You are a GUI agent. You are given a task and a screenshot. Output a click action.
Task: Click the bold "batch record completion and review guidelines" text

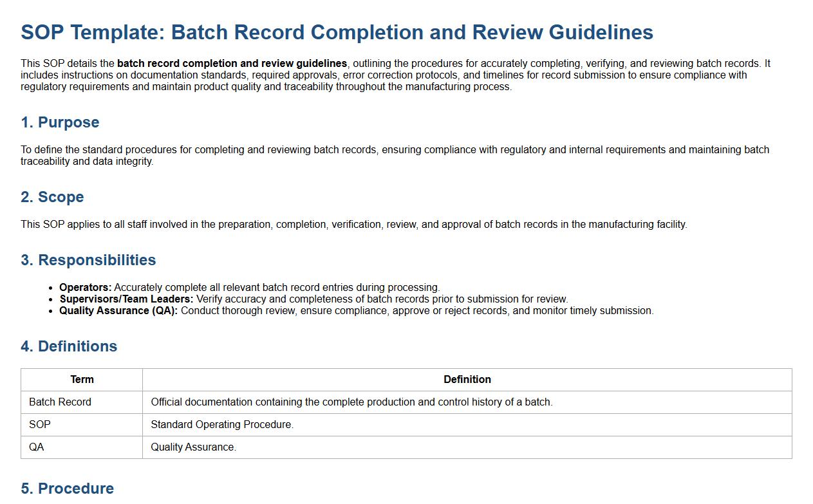(232, 64)
